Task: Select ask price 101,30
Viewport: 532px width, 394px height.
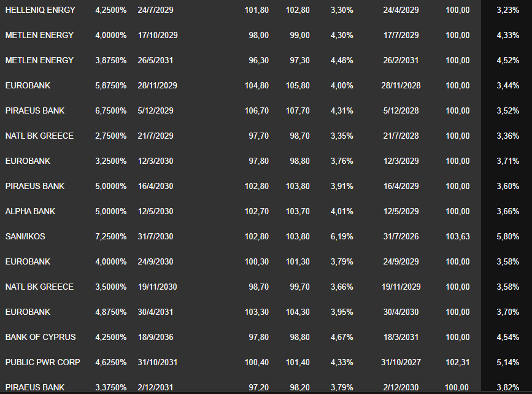Action: [x=298, y=261]
